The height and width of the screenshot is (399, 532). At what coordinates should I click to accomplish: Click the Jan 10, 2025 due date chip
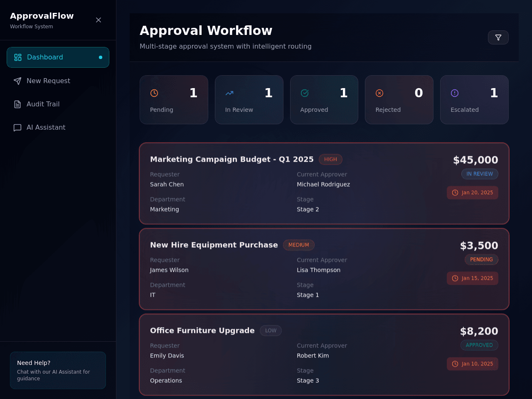[473, 364]
